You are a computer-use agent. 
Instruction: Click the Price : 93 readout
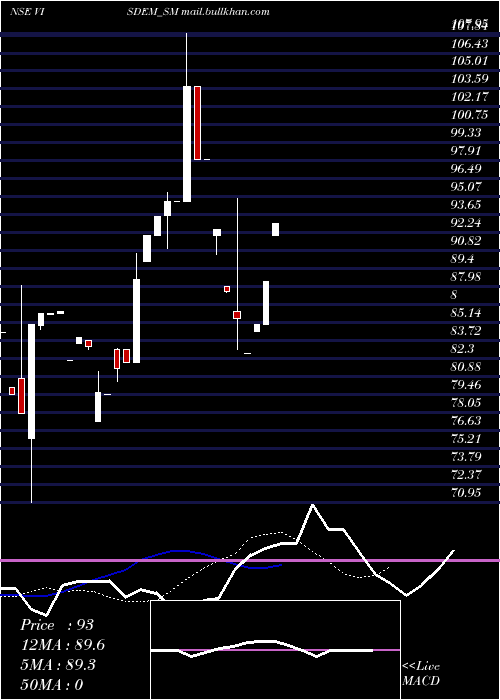(x=57, y=625)
